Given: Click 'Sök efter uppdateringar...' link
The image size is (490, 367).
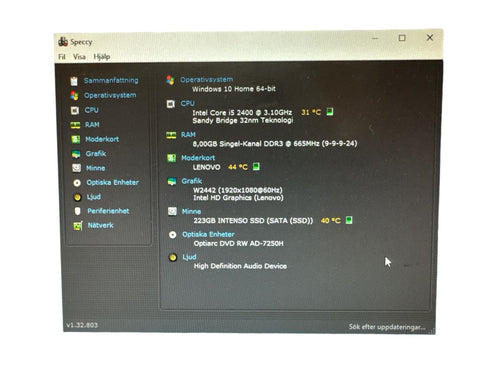Looking at the screenshot, I should tap(387, 327).
